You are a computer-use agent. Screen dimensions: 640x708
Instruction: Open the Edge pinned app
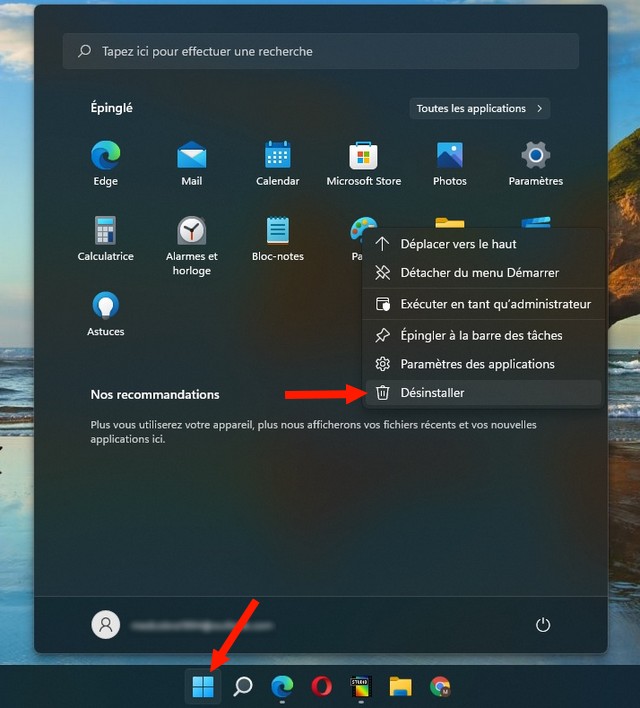point(106,163)
